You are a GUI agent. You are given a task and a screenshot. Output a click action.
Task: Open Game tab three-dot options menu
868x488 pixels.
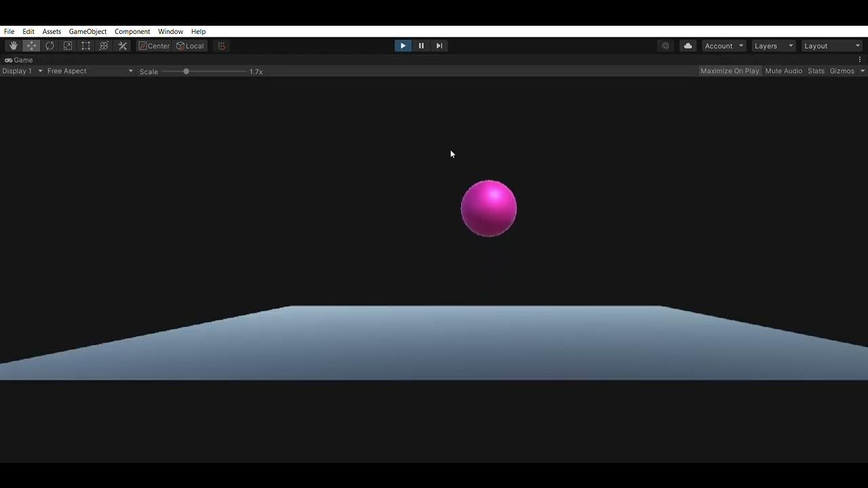tap(860, 60)
